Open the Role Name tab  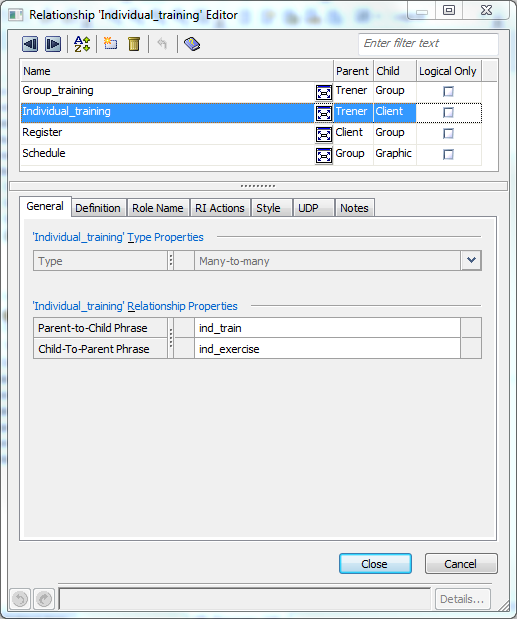158,208
